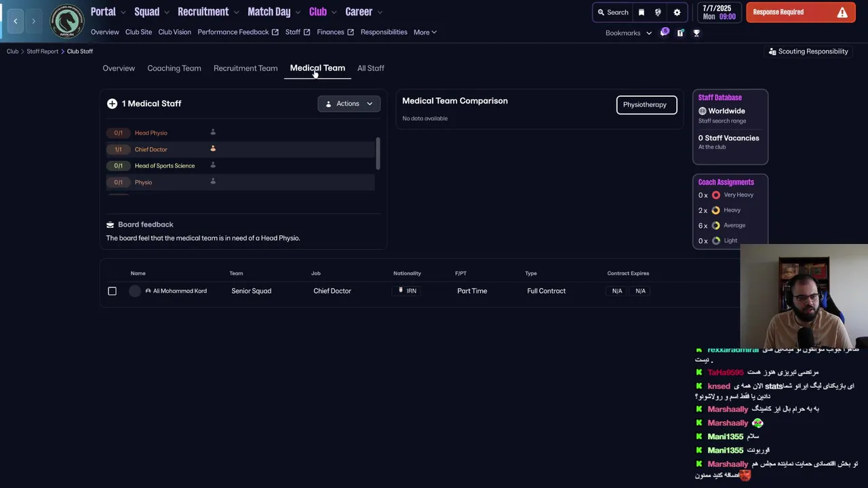This screenshot has width=868, height=488.
Task: Click the Physiotherapy comparison button
Action: click(x=646, y=104)
